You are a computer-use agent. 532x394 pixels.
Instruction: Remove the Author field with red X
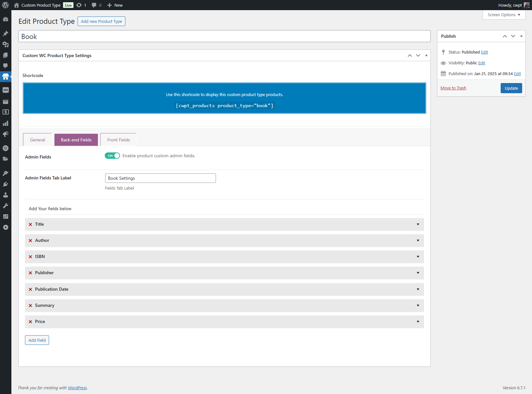[x=30, y=241]
